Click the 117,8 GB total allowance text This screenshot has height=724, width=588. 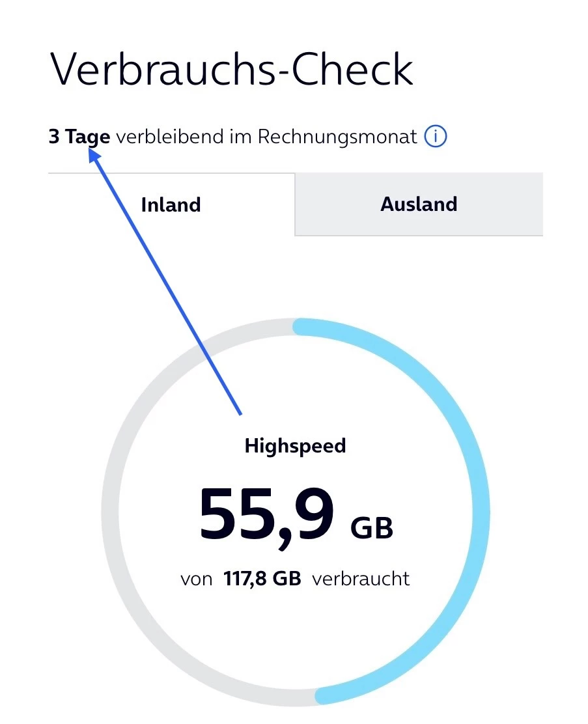point(262,579)
